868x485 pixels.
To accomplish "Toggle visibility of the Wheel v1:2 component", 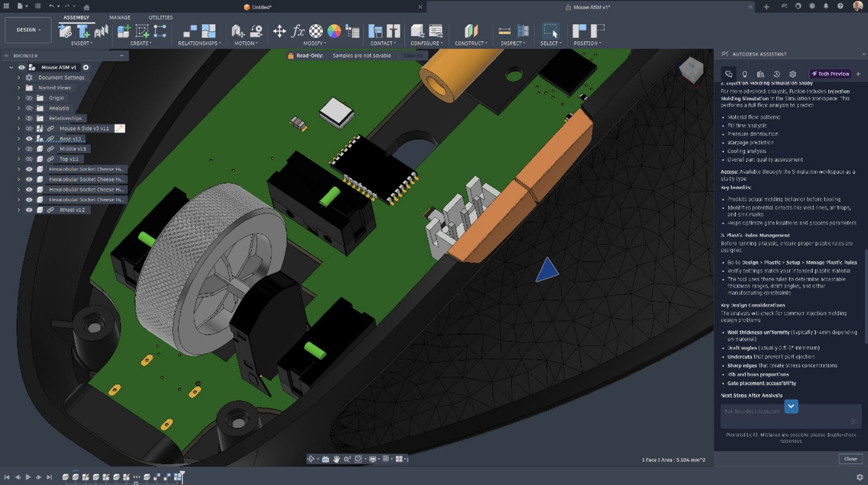I will [29, 210].
